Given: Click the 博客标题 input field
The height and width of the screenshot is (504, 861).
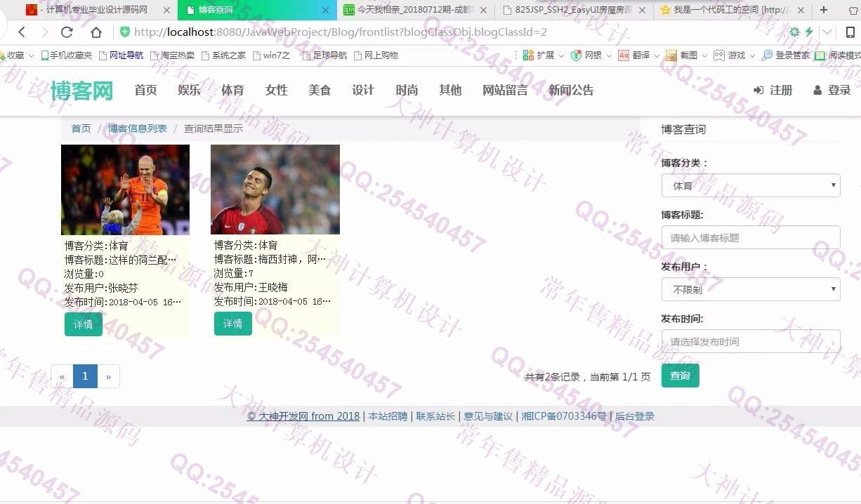Looking at the screenshot, I should (751, 237).
